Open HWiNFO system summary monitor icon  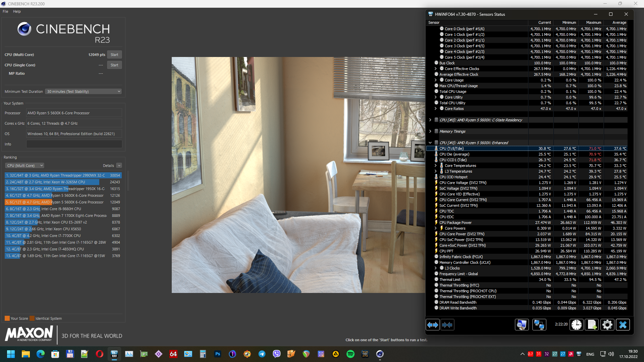point(522,325)
